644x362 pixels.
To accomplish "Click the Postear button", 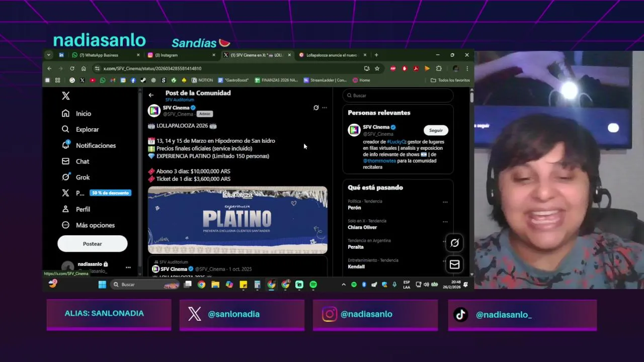I will click(x=92, y=244).
